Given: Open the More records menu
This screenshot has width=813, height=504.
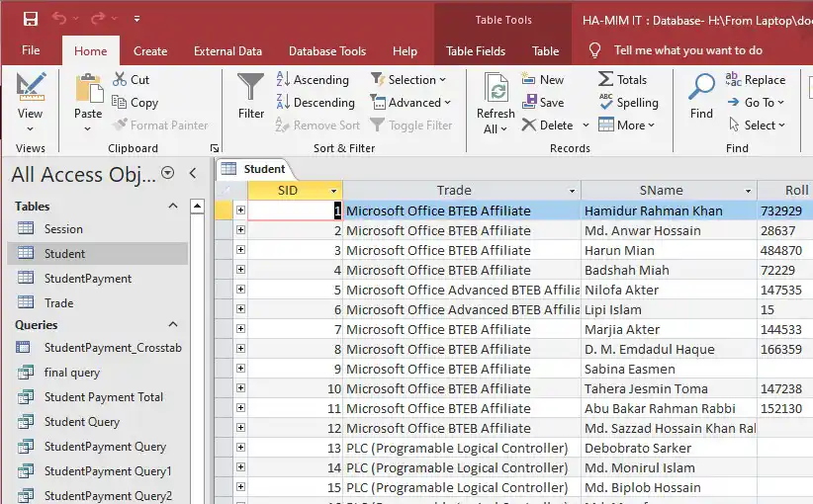Looking at the screenshot, I should point(626,126).
